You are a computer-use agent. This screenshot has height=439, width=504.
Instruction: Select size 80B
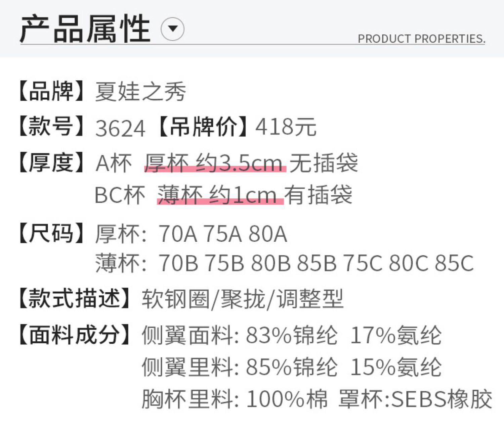pyautogui.click(x=270, y=263)
